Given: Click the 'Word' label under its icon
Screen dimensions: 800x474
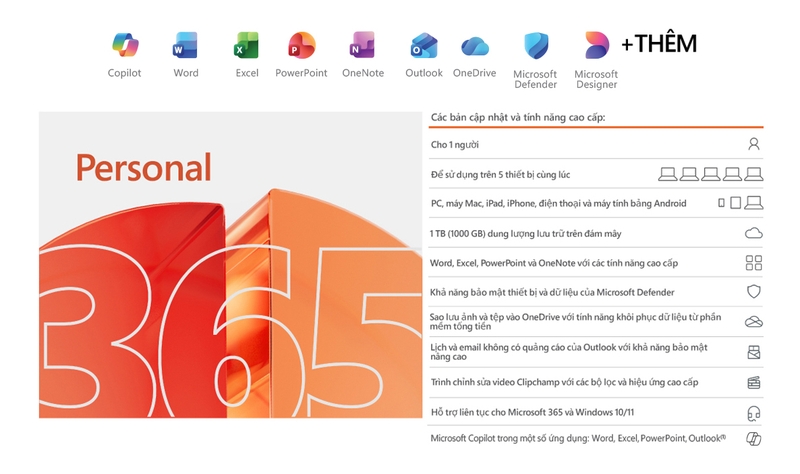Looking at the screenshot, I should pyautogui.click(x=186, y=73).
